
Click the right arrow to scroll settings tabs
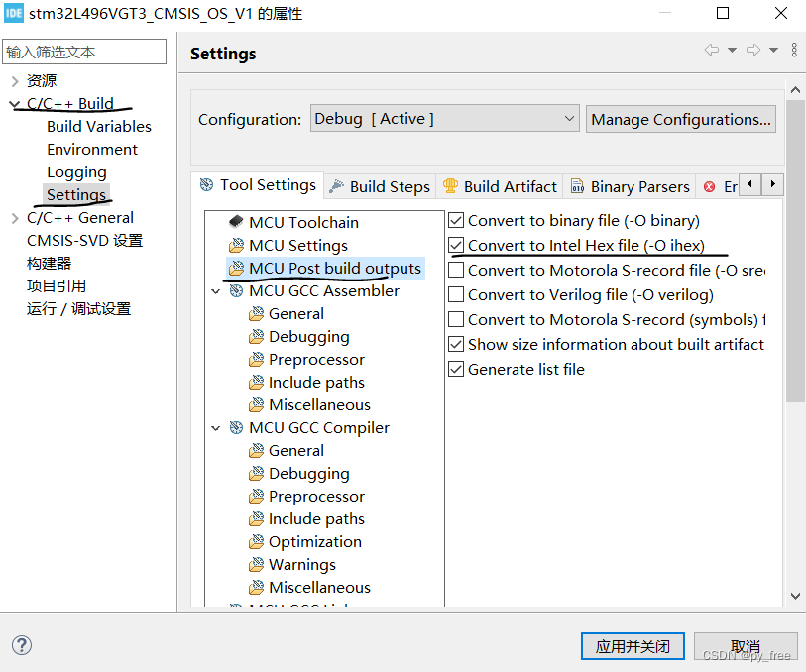(x=772, y=184)
